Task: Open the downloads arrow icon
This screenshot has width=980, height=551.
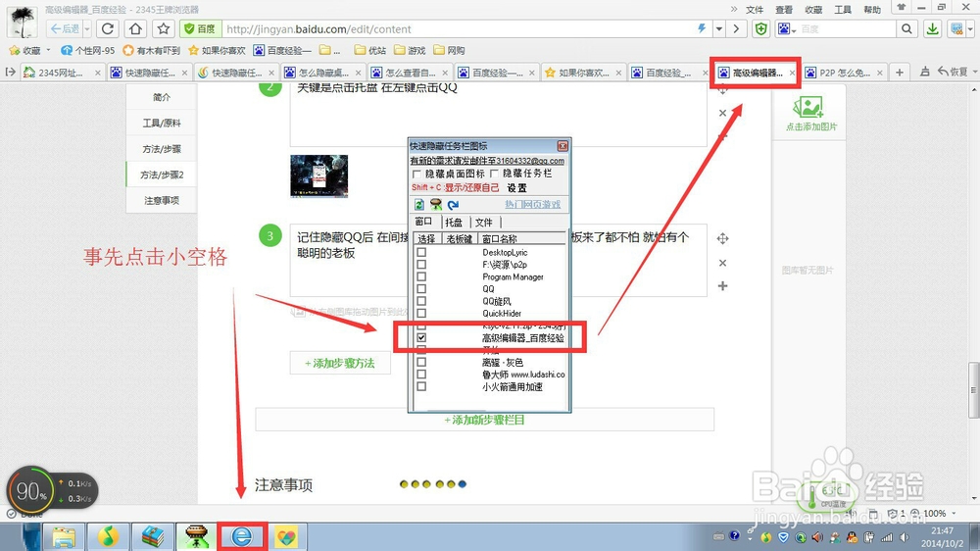Action: (932, 28)
